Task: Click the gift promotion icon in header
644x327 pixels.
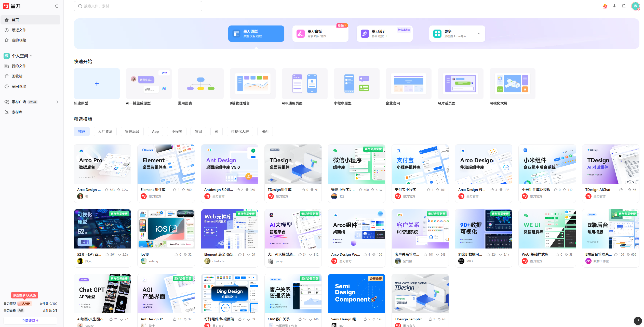Action: pyautogui.click(x=605, y=6)
